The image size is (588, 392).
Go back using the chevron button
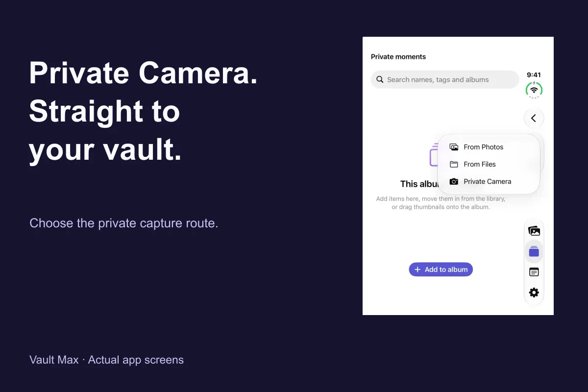[534, 118]
